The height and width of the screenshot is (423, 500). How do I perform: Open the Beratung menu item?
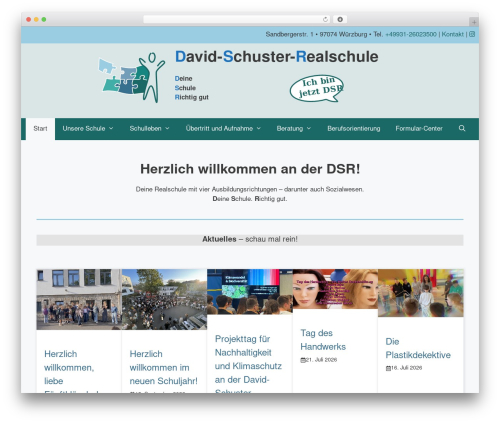[x=290, y=129]
